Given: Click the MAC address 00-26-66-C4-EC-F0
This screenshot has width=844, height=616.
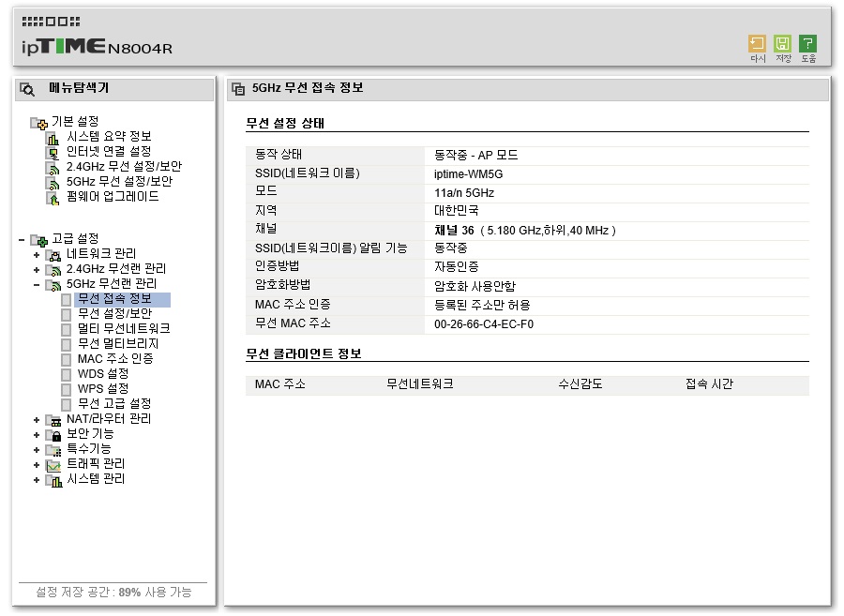Looking at the screenshot, I should point(484,324).
